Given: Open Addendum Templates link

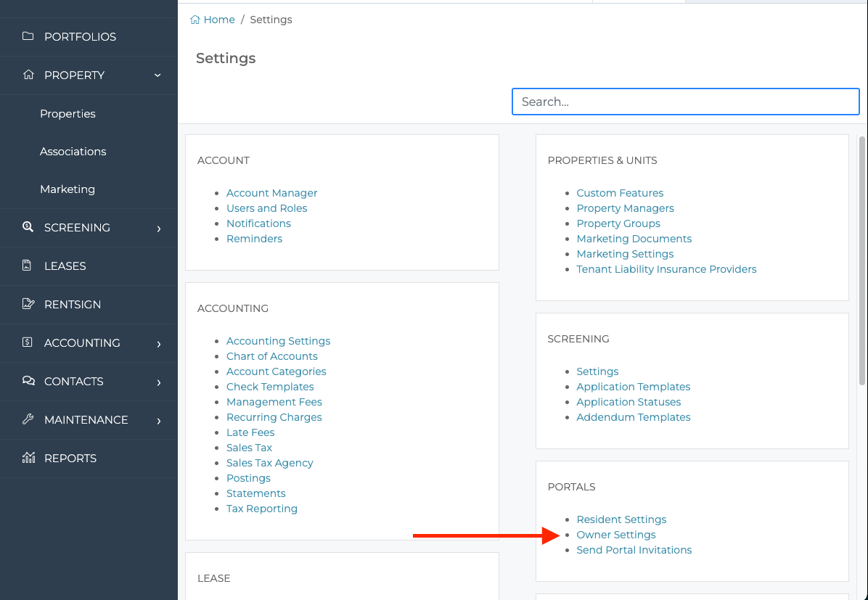Looking at the screenshot, I should click(634, 417).
